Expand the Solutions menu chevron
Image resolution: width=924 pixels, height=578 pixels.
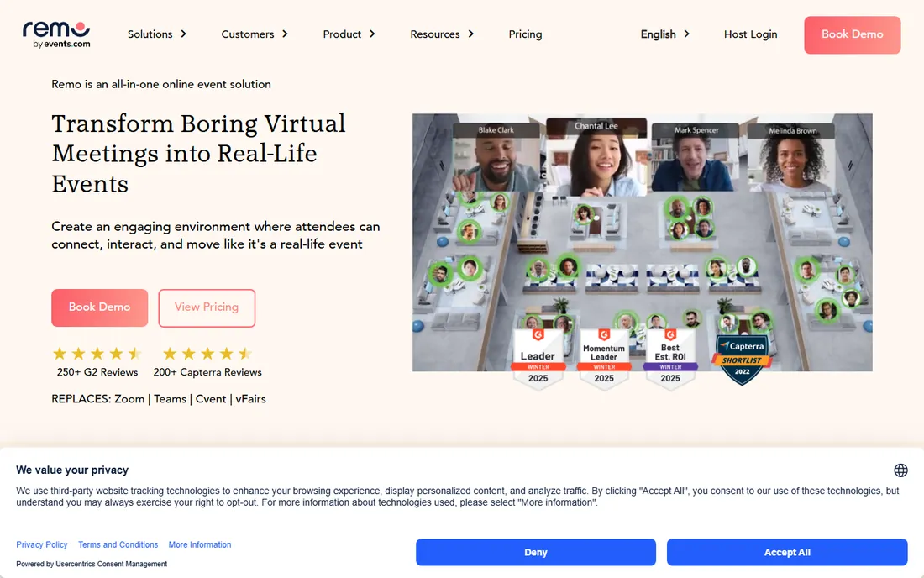pos(183,34)
